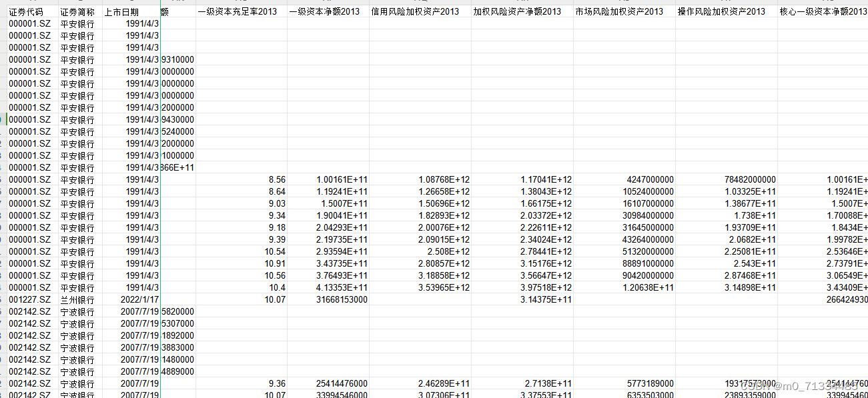
Task: Click the 操作风险加权资产2013 column header
Action: pos(727,11)
